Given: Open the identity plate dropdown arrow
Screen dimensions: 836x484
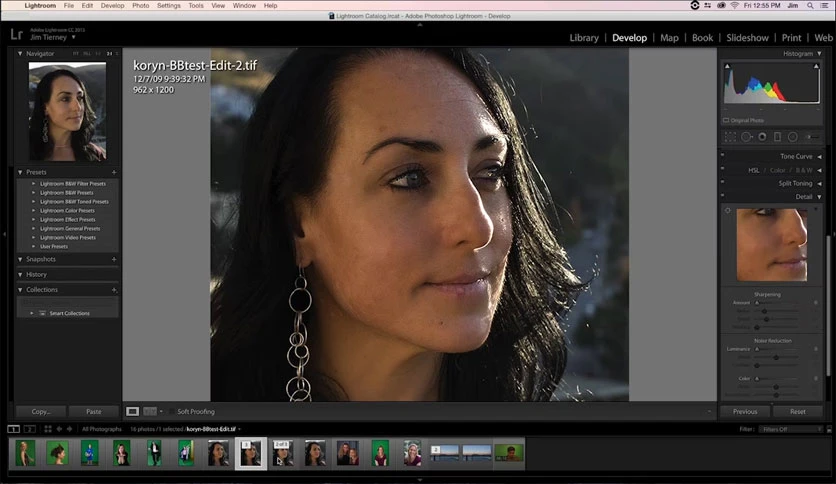Looking at the screenshot, I should (74, 37).
